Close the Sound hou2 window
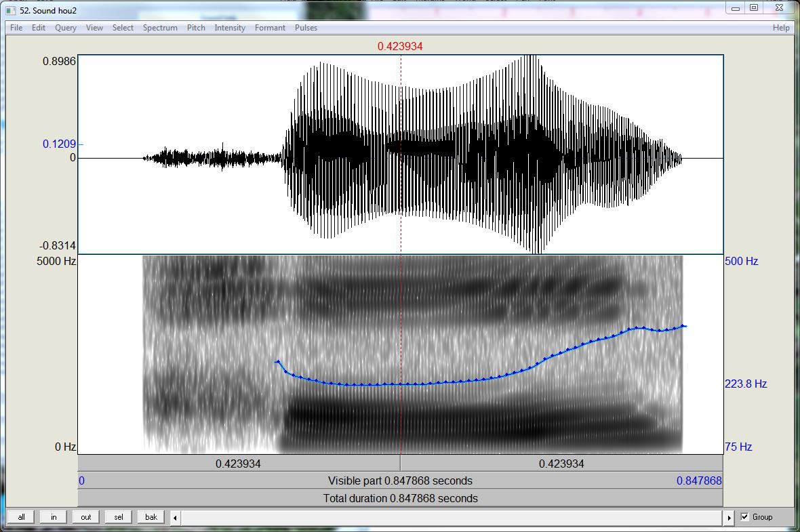This screenshot has width=800, height=532. click(778, 7)
